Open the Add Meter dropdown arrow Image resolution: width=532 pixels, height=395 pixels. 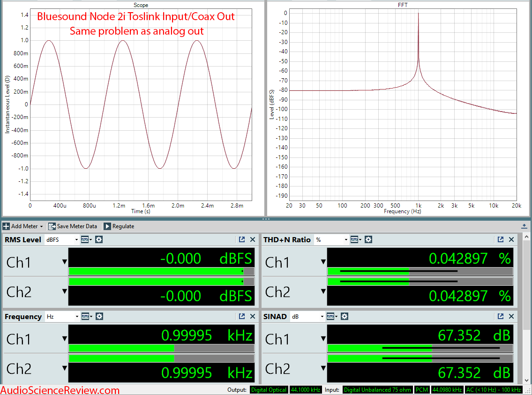41,226
